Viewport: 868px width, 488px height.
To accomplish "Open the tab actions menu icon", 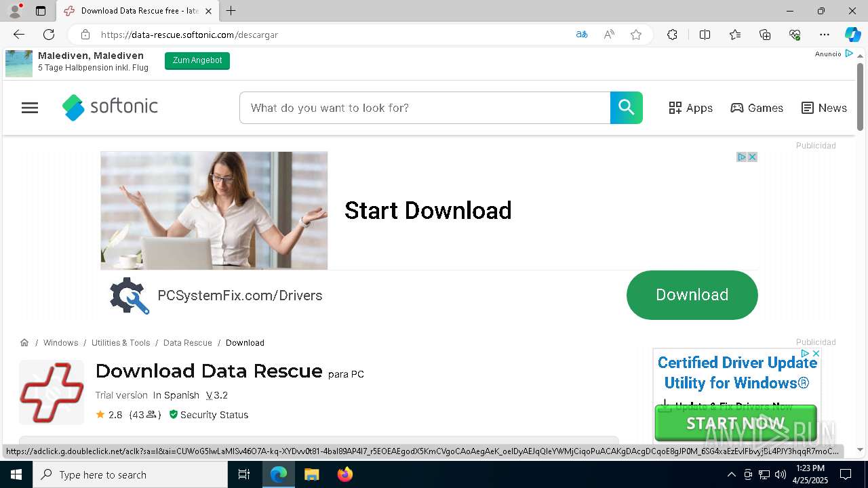I will (x=41, y=11).
